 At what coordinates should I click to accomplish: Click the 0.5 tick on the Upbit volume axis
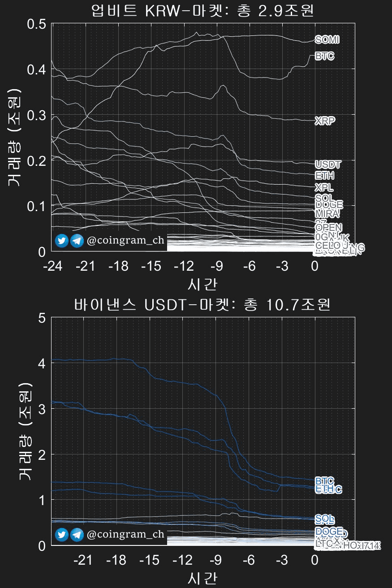coord(37,24)
